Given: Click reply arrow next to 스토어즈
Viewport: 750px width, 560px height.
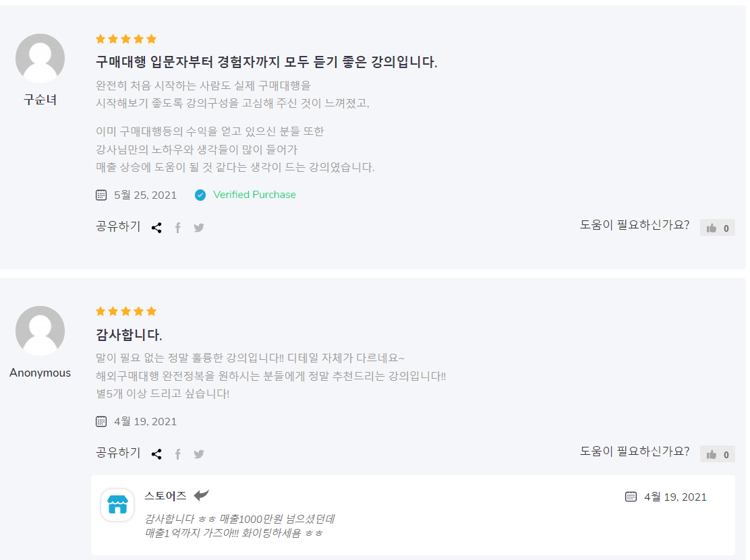Looking at the screenshot, I should [x=201, y=495].
